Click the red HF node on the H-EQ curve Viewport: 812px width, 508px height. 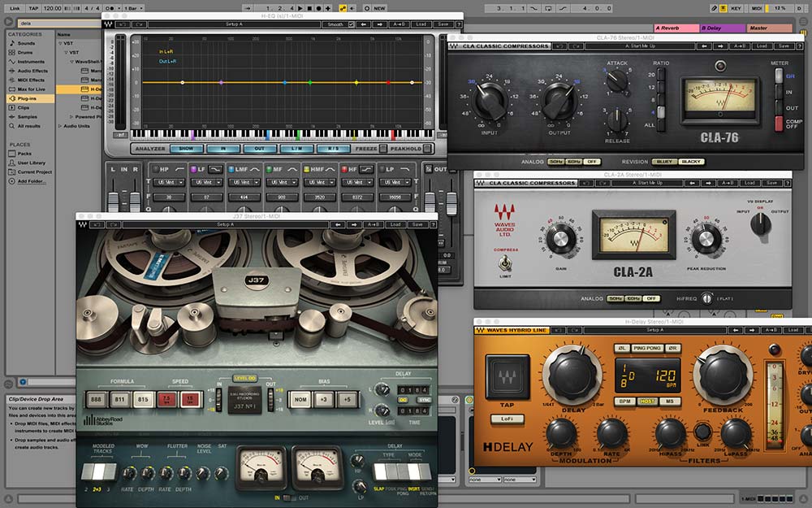point(388,82)
